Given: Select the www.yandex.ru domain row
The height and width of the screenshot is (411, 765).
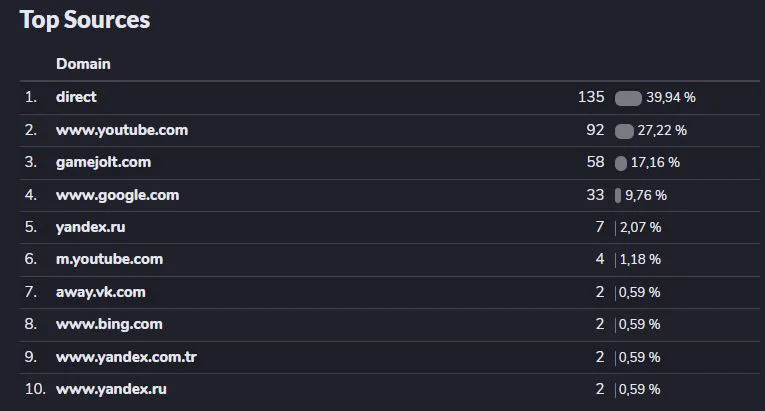Looking at the screenshot, I should (389, 390).
